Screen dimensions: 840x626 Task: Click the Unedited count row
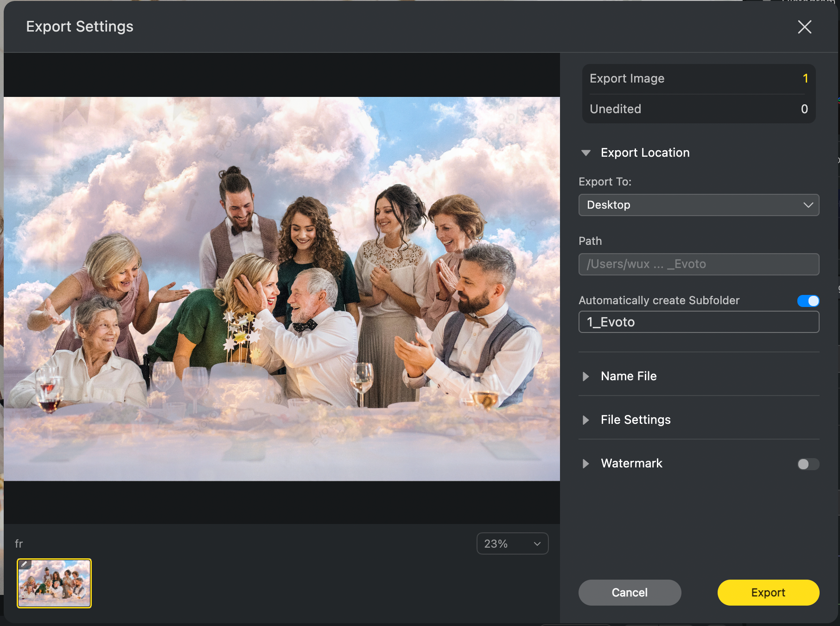698,109
